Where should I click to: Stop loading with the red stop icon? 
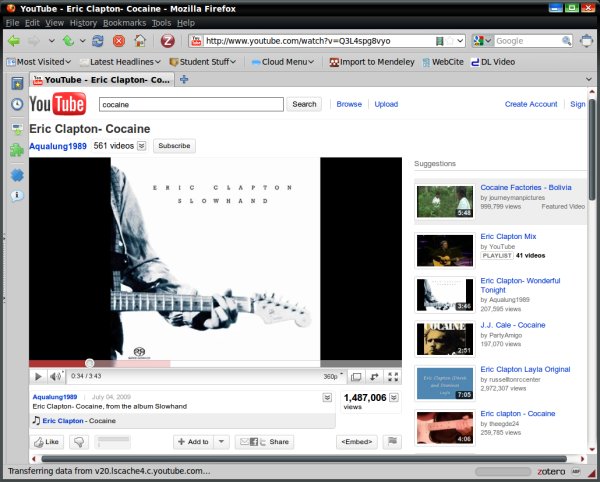[x=119, y=41]
